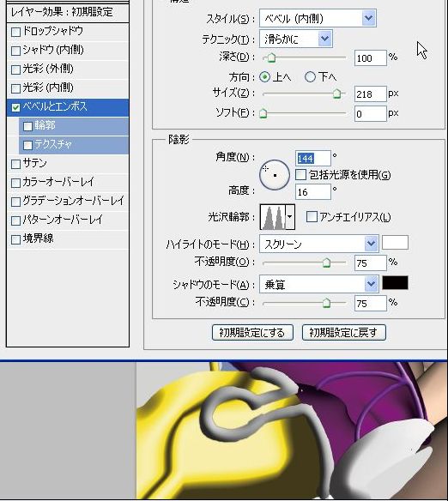Open シャドウのモード dropdown showing 乗算
Viewport: 448px width, 501px height.
tap(319, 284)
